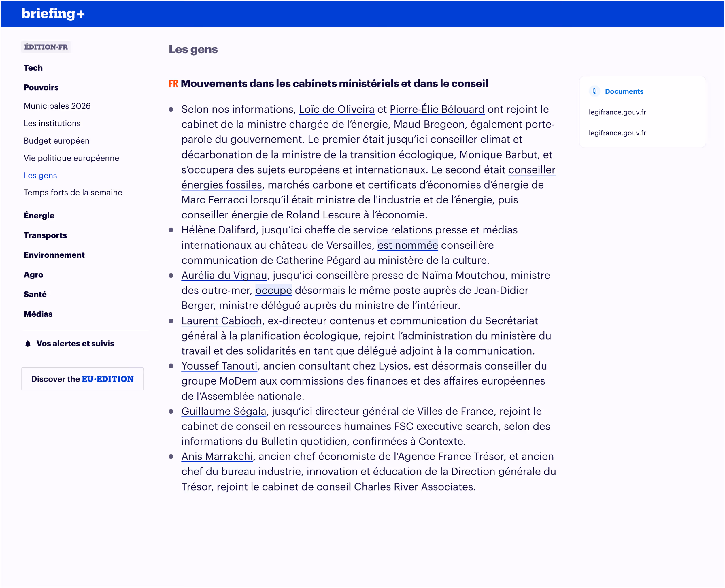Open Municipales 2026 in sidebar
This screenshot has width=725, height=588.
point(57,106)
